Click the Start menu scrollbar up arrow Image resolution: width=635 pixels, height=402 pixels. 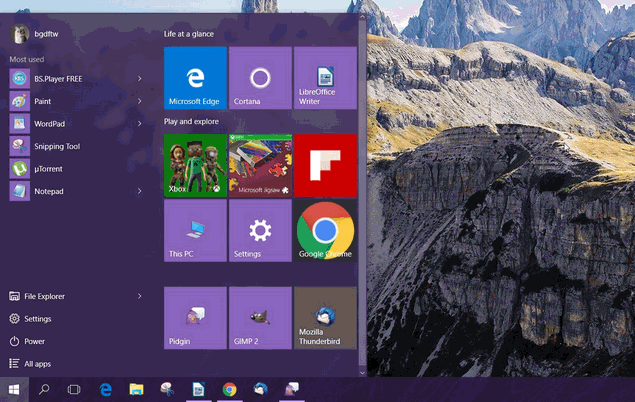tap(362, 17)
